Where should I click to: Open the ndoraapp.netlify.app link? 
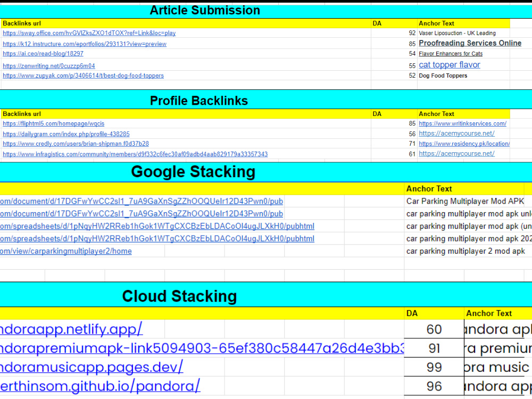(71, 329)
